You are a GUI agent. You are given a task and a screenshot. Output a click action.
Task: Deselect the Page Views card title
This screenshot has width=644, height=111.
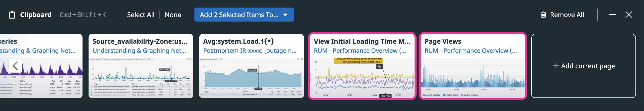click(443, 41)
